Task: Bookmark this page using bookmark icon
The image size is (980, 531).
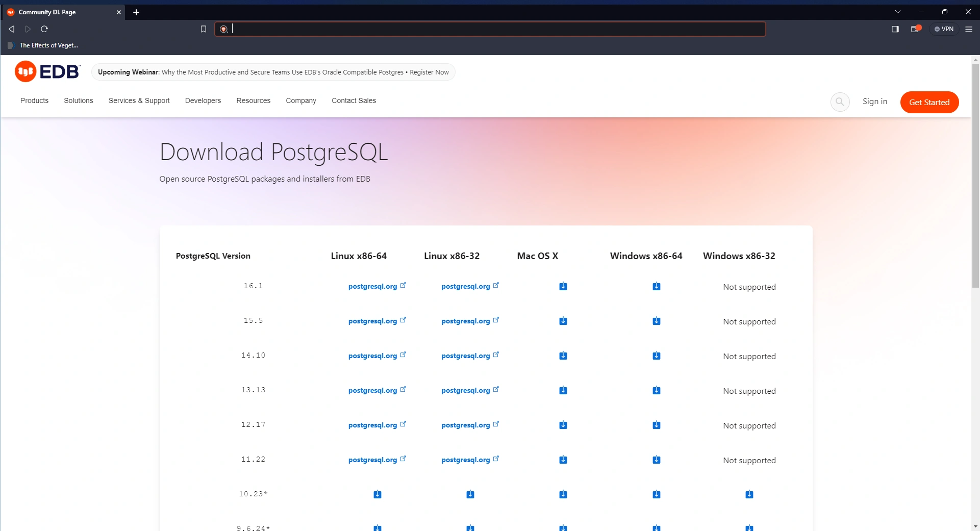Action: pyautogui.click(x=204, y=29)
